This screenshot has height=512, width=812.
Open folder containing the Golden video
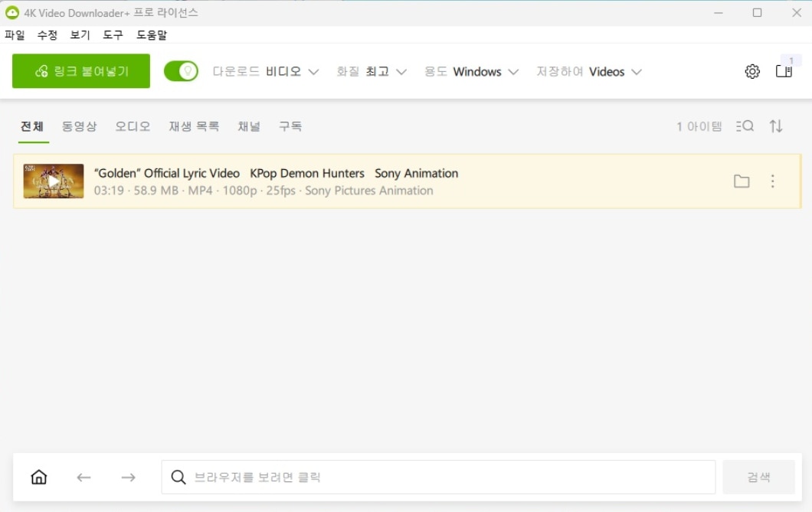pos(741,181)
